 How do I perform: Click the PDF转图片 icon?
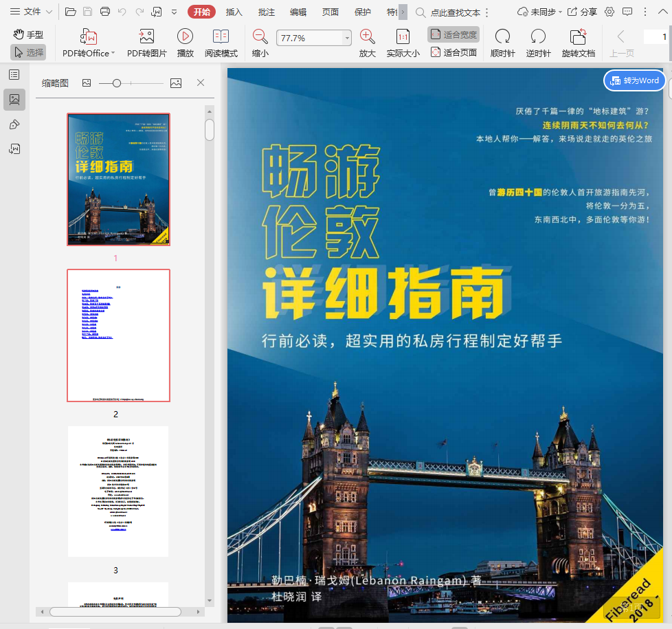146,37
